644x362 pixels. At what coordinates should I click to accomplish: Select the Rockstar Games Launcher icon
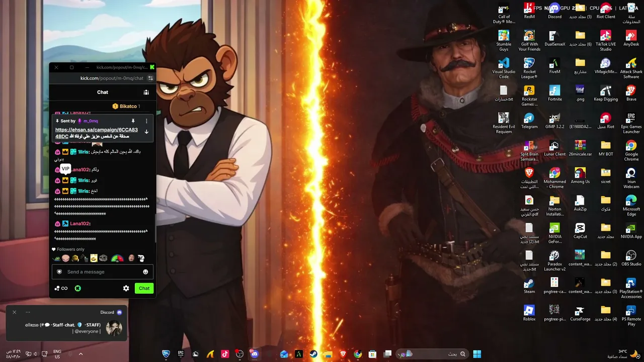click(529, 96)
